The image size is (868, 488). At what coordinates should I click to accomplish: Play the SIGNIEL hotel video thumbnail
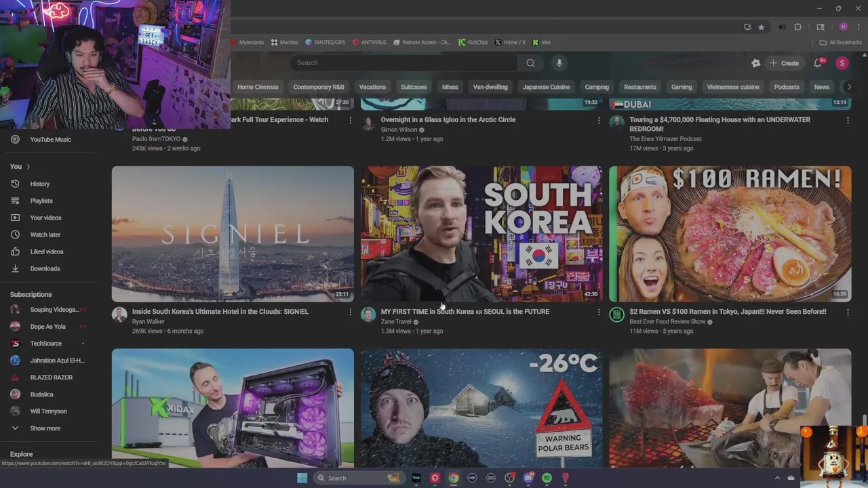tap(233, 234)
